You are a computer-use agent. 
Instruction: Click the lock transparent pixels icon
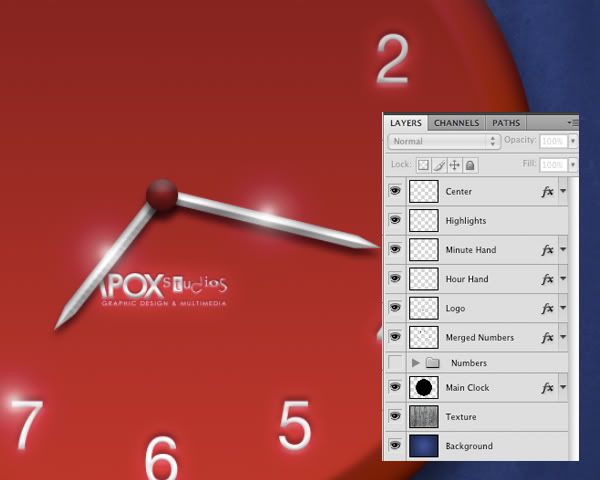pos(422,164)
